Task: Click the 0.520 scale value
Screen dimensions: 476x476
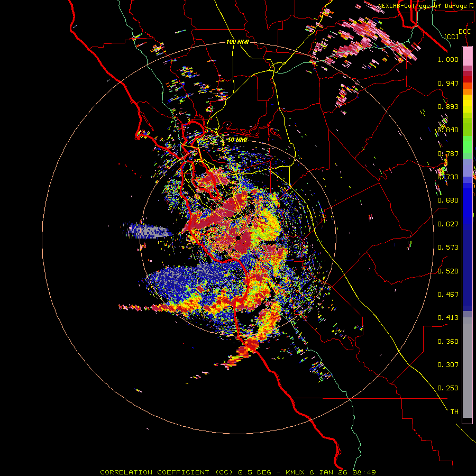Action: 448,271
